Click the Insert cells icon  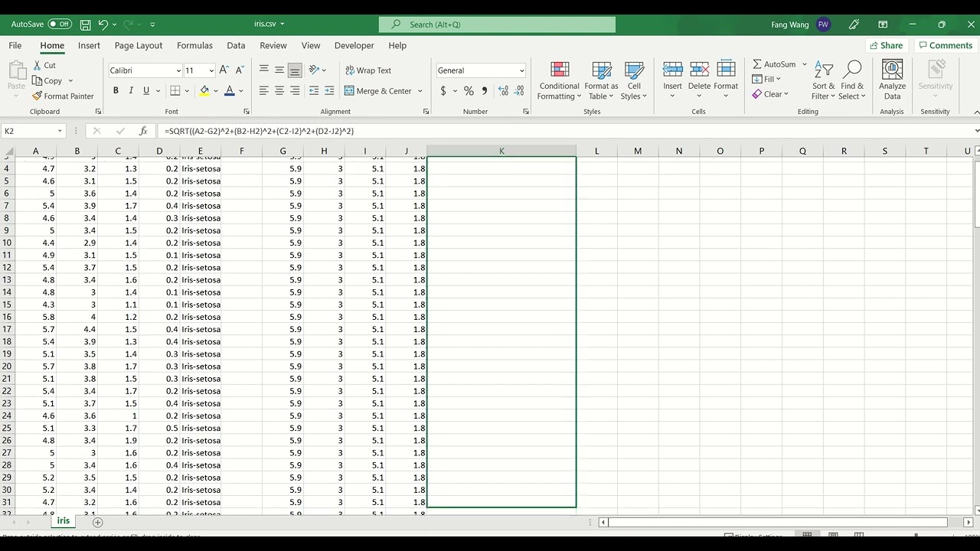pyautogui.click(x=672, y=70)
